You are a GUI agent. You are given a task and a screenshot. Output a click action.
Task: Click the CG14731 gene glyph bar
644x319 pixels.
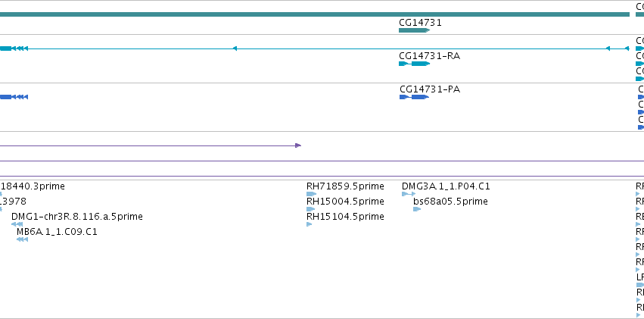pos(414,30)
